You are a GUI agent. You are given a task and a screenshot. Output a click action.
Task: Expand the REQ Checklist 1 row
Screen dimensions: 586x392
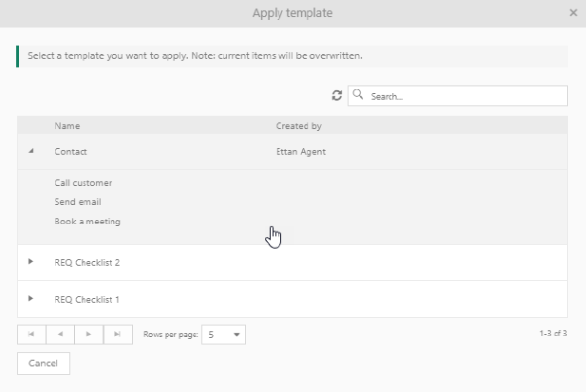pos(30,299)
